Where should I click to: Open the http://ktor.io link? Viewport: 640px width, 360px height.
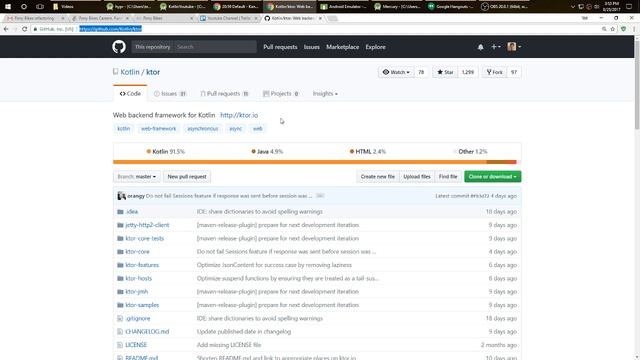tap(239, 115)
